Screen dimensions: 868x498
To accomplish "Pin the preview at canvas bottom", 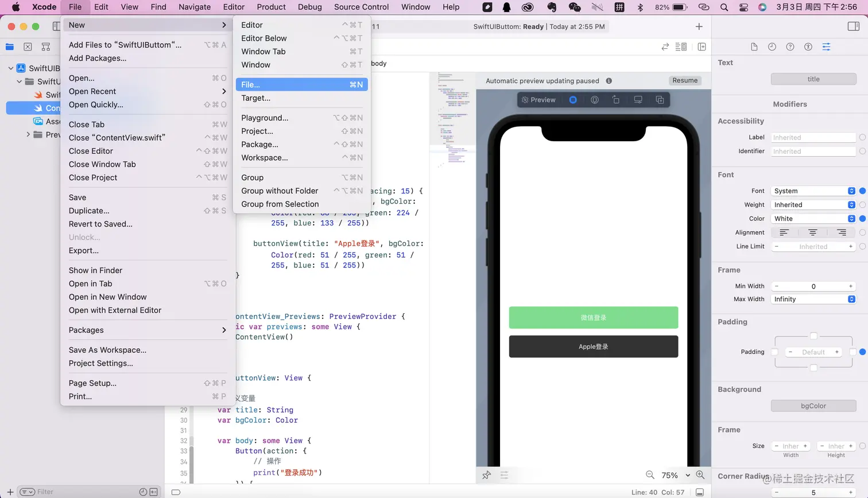I will click(x=487, y=475).
